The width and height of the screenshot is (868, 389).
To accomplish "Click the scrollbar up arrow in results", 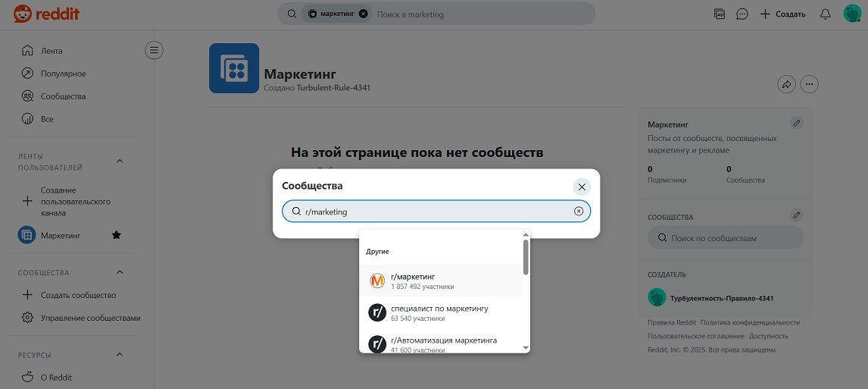I will [526, 234].
